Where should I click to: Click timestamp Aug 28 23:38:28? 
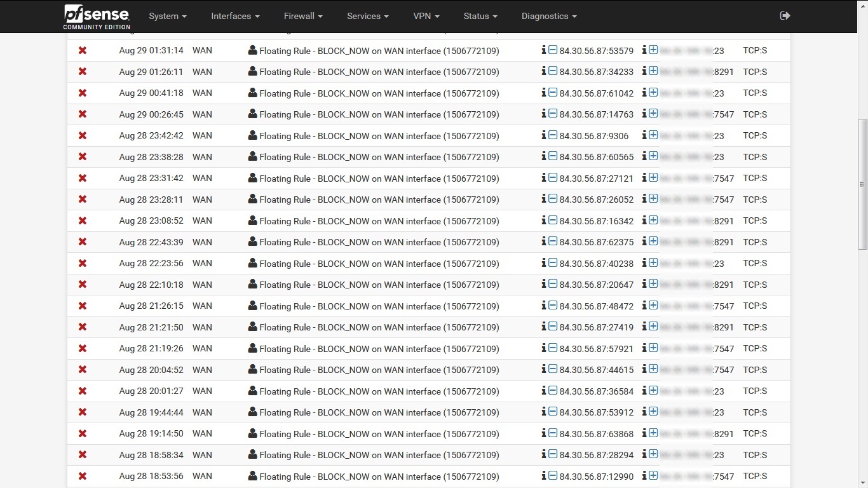pos(151,157)
